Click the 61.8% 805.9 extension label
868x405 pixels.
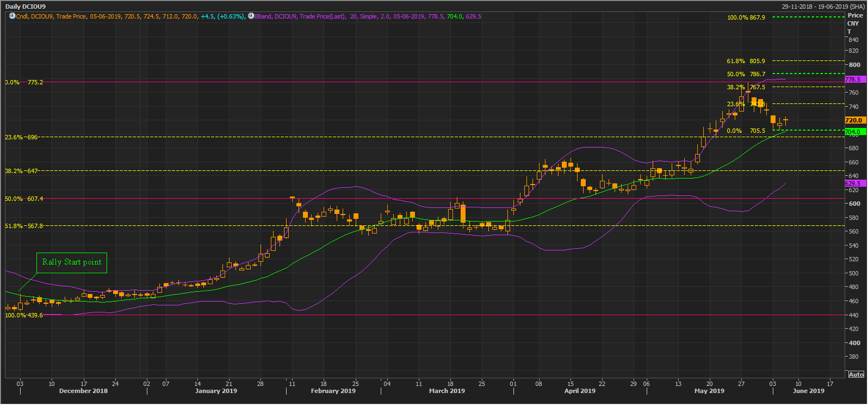pos(746,61)
